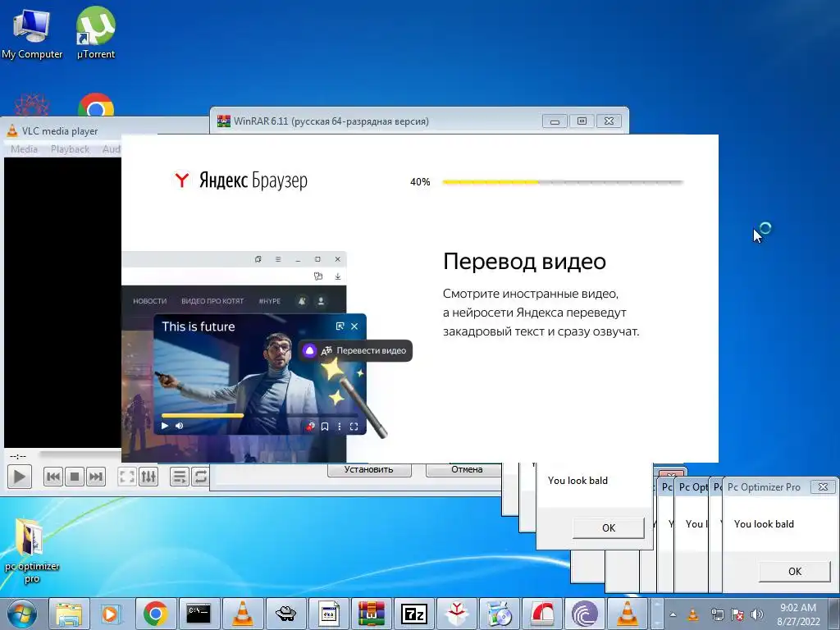Viewport: 840px width, 630px height.
Task: Open Action Center flag tray icon
Action: [x=737, y=614]
